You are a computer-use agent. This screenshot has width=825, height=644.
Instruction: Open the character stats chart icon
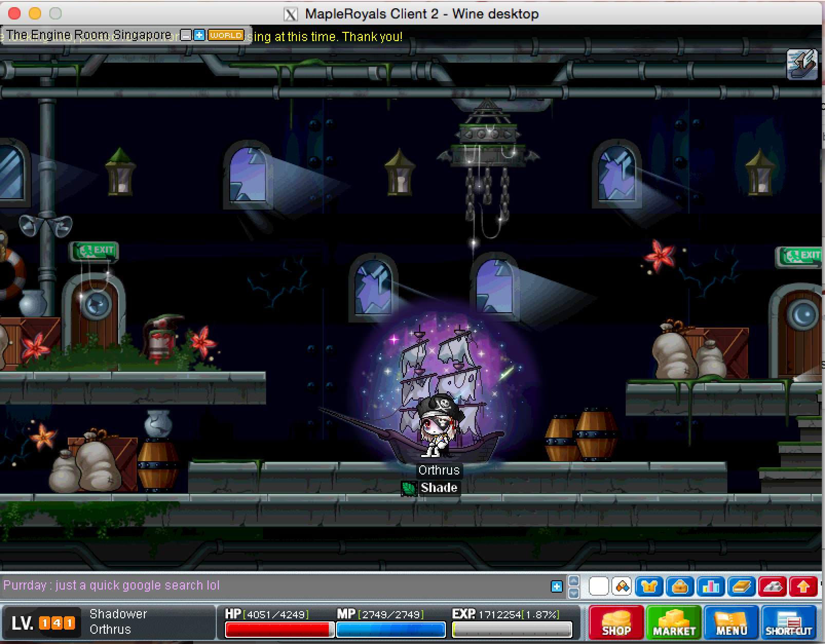(x=710, y=586)
